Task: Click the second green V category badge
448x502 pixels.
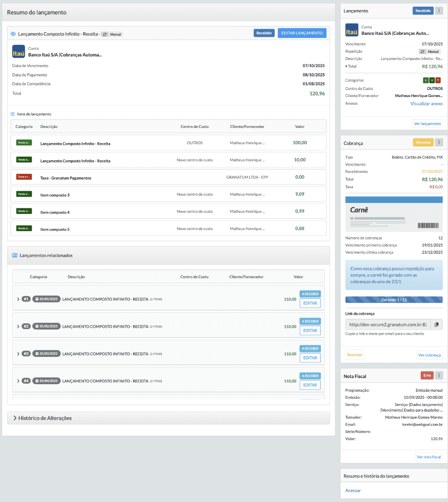Action: point(432,80)
